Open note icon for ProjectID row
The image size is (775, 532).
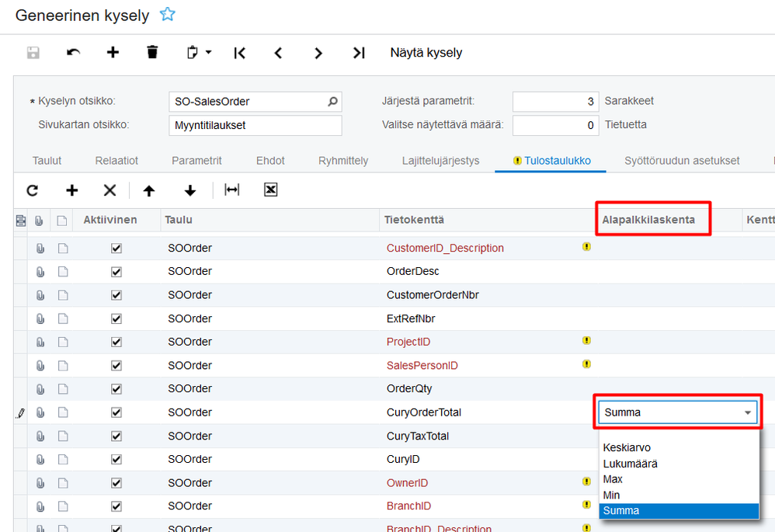(63, 342)
